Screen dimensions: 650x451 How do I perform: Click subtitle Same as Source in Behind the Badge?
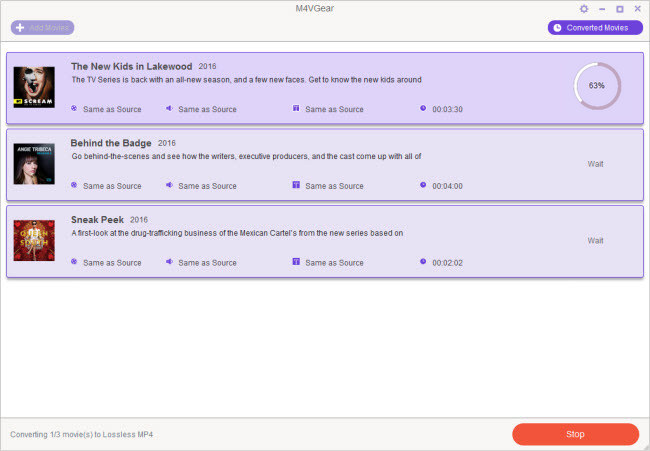pos(334,186)
